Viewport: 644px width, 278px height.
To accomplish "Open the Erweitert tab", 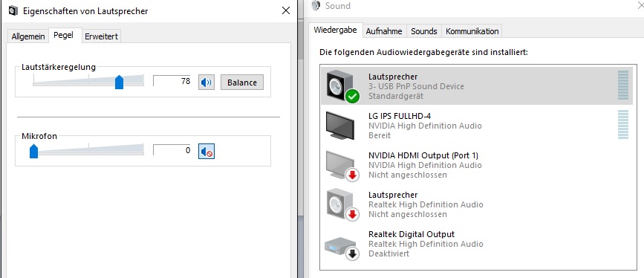I will click(x=101, y=36).
